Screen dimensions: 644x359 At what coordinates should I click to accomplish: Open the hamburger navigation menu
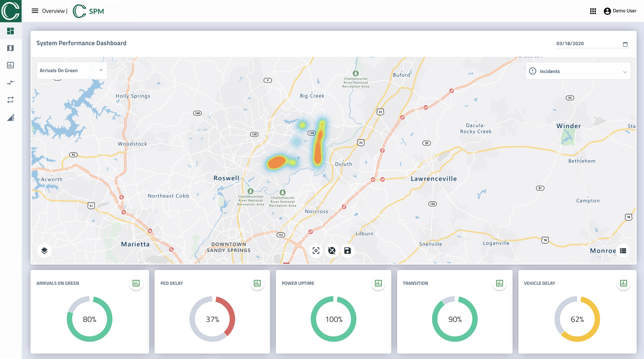click(35, 11)
